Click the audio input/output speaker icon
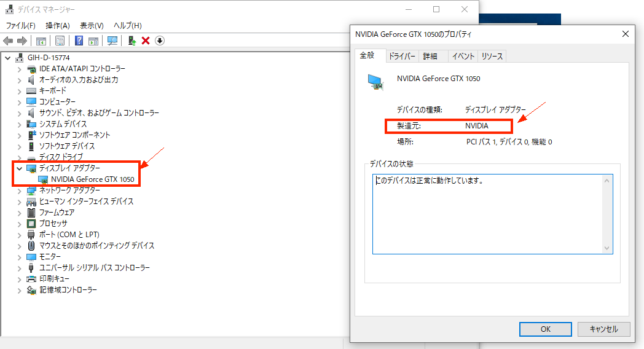644x349 pixels. 31,80
